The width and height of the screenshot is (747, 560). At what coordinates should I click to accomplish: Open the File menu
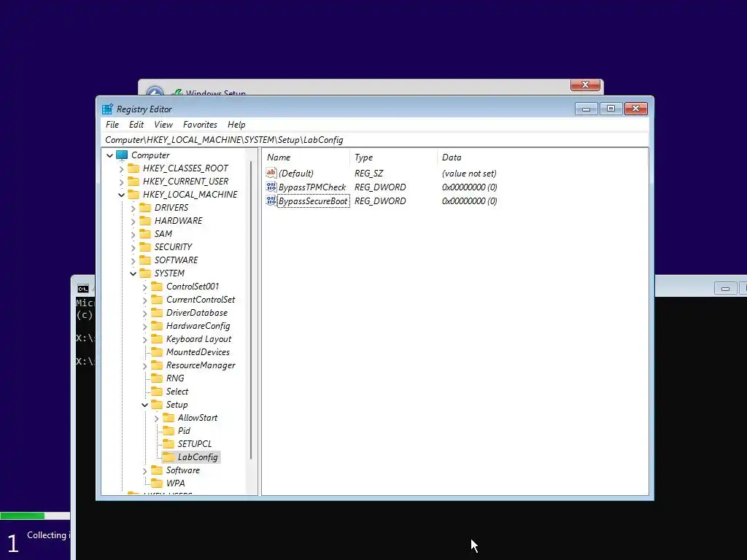(112, 125)
